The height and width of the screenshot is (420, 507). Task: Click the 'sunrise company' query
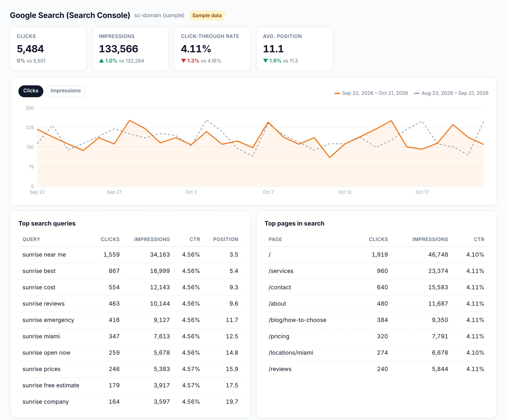click(x=46, y=402)
